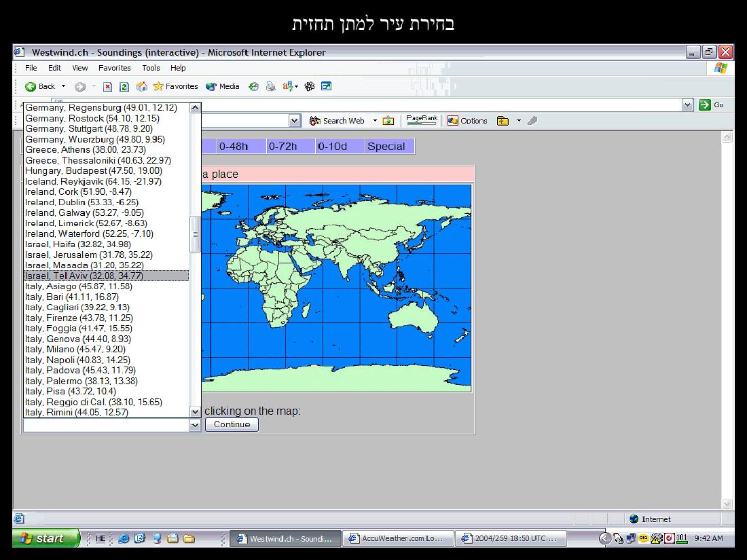Viewport: 747px width, 560px height.
Task: Click the yellow 012 tray icon
Action: [644, 538]
